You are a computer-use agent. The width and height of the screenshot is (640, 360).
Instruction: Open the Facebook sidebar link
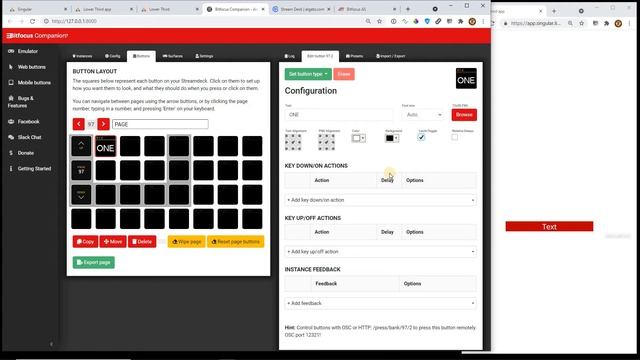coord(24,122)
